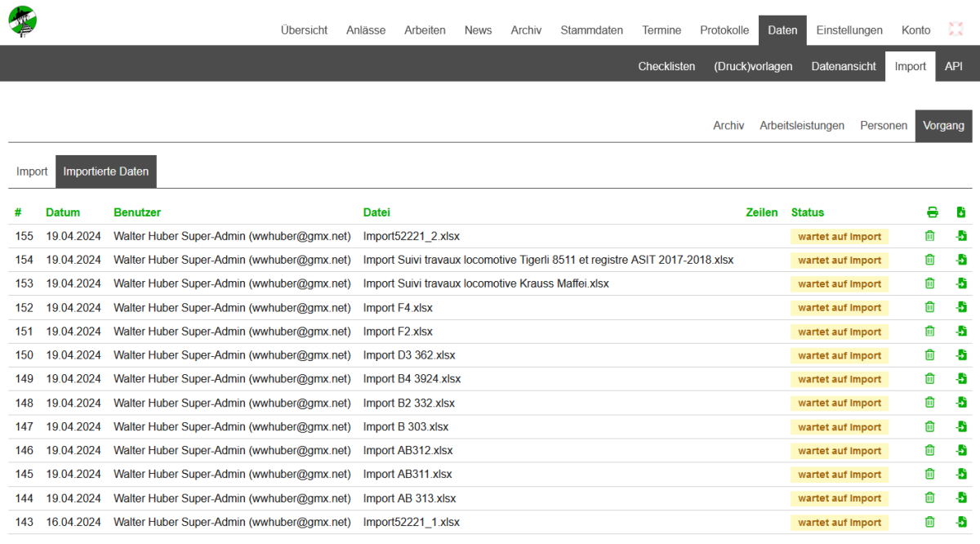This screenshot has height=544, width=980.
Task: Open the Einstellungen menu
Action: (849, 30)
